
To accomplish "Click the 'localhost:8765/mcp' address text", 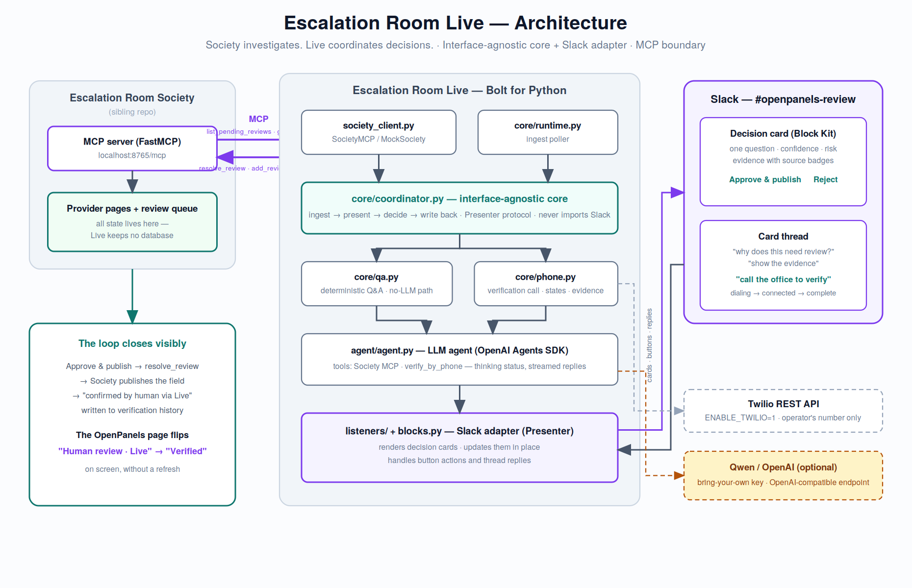I will click(132, 155).
